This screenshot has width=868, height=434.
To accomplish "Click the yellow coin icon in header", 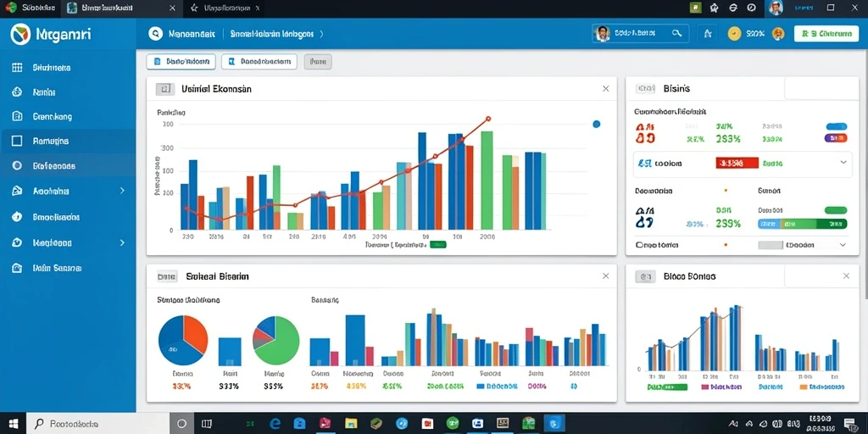I will [734, 34].
